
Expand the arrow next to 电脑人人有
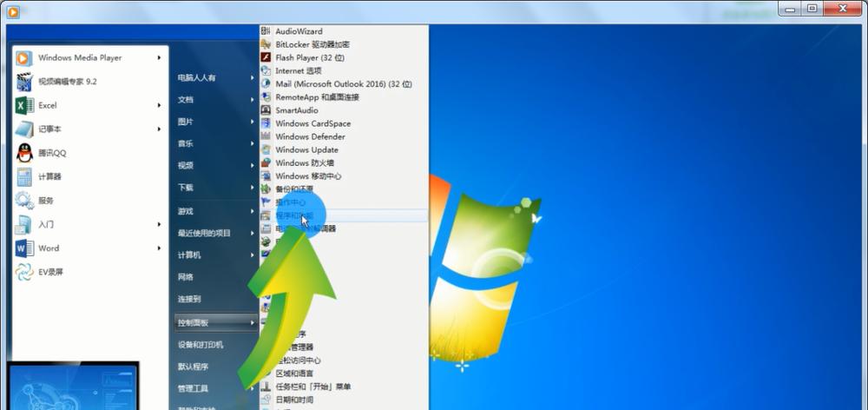click(x=253, y=78)
